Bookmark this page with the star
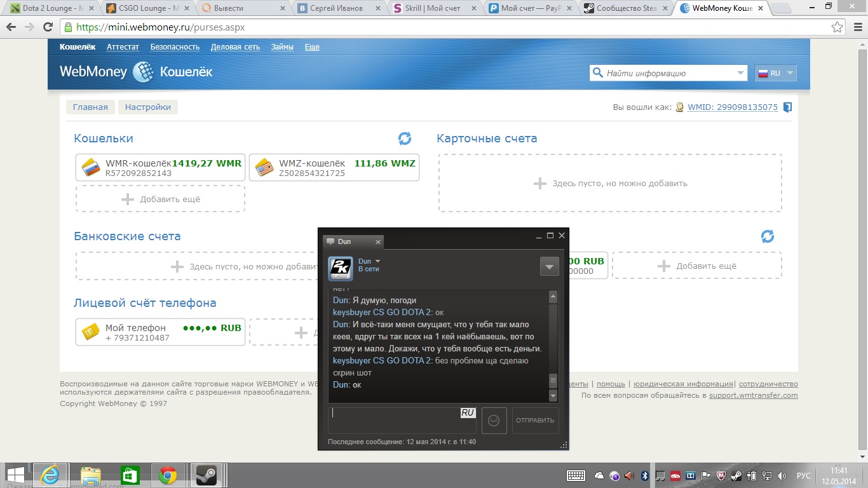The height and width of the screenshot is (488, 868). (x=837, y=27)
